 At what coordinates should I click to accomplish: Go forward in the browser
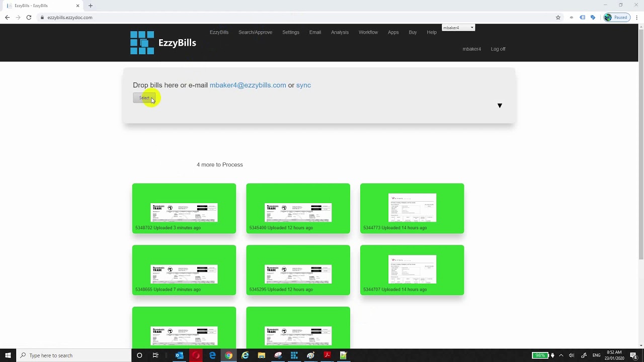(x=18, y=17)
